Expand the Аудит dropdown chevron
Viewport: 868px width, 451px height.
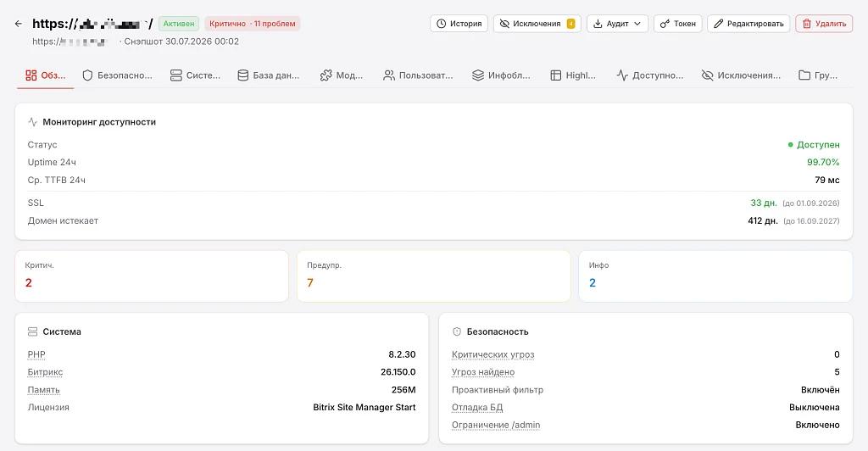pyautogui.click(x=637, y=24)
